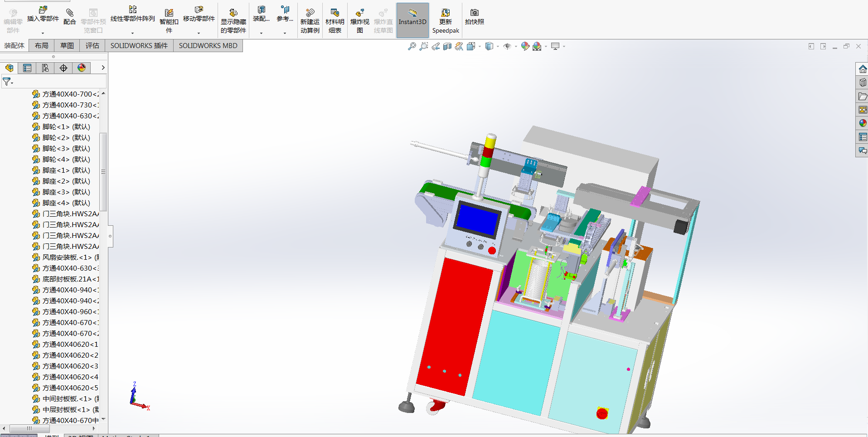
Task: Open the FeatureManager design tree tab
Action: click(x=9, y=68)
